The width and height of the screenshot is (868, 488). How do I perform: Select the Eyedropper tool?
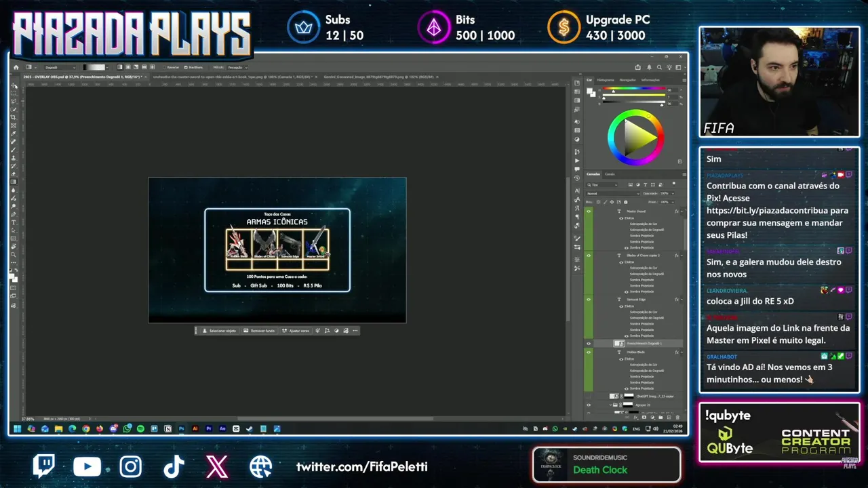coord(14,134)
